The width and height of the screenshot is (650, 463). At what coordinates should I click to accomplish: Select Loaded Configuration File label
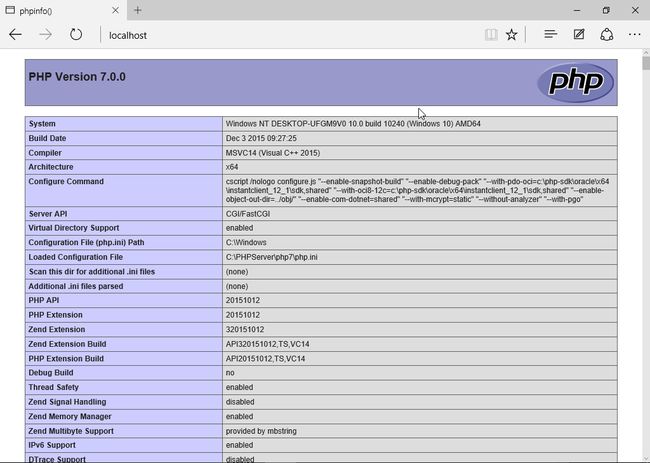click(75, 257)
